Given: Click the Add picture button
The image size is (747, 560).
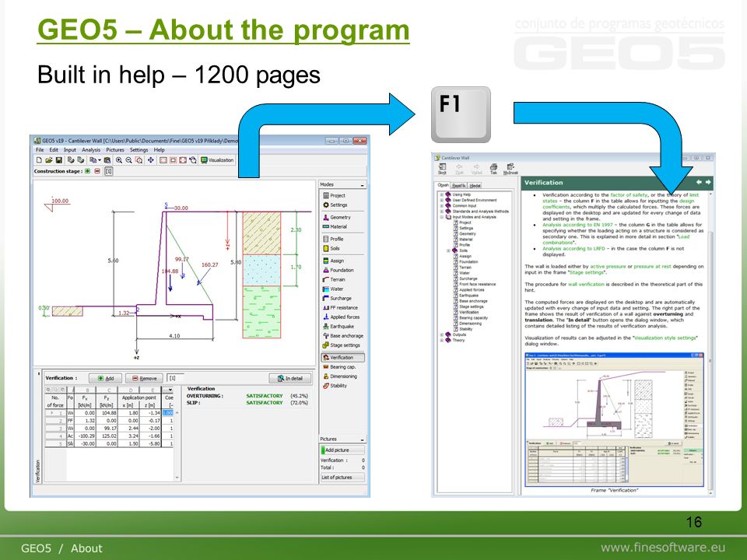Looking at the screenshot, I should (x=342, y=450).
